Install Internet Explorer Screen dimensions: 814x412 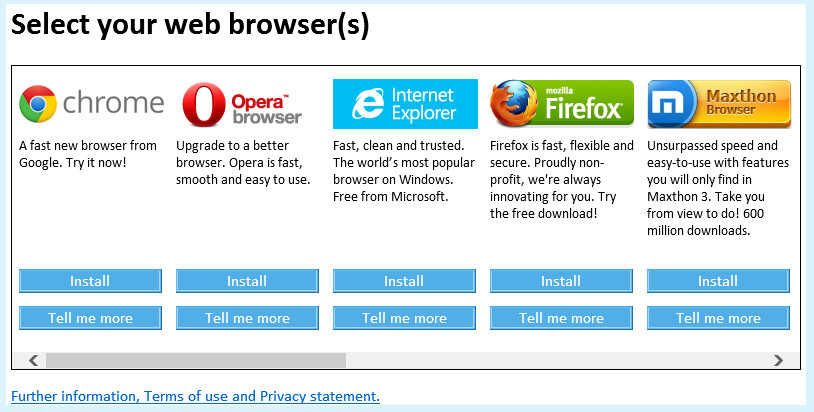pyautogui.click(x=404, y=281)
